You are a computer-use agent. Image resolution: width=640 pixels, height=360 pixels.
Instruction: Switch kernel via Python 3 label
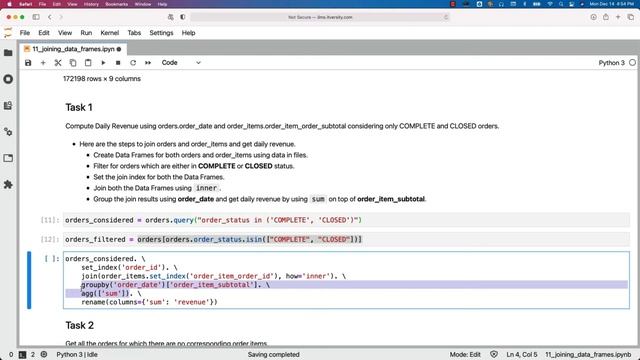tap(611, 63)
